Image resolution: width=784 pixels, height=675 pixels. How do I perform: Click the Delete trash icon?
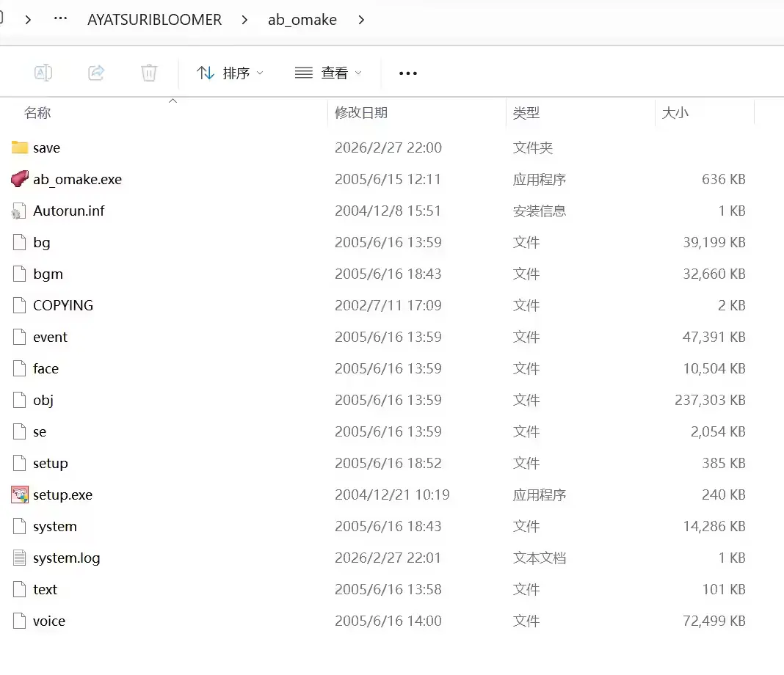[149, 73]
